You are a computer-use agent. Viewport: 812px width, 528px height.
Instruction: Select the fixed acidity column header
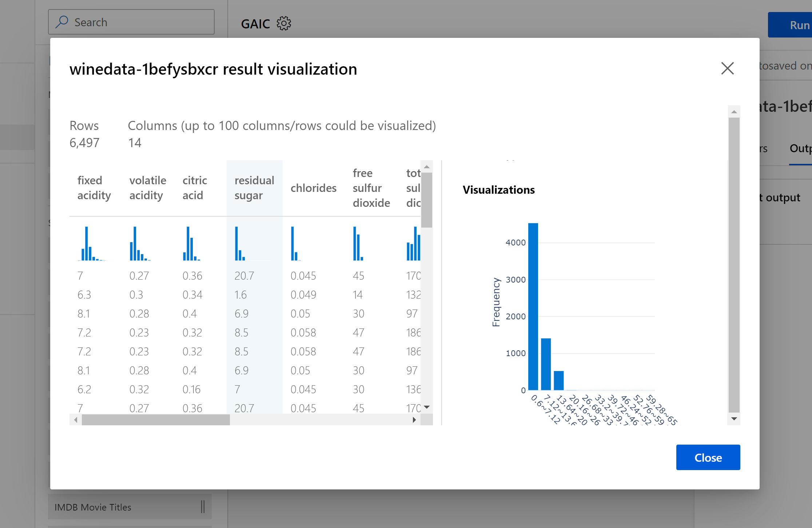point(94,188)
